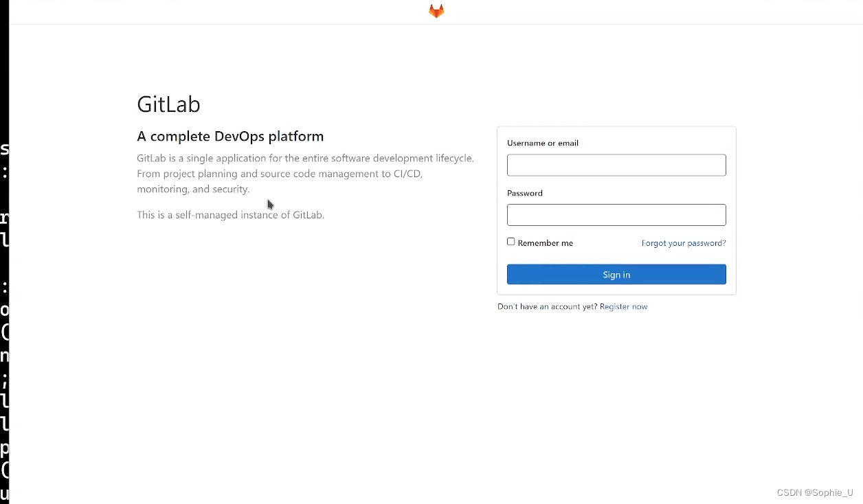Screen dimensions: 863x504
Task: Click 'This is a self-managed instance of GitLab.' text
Action: [230, 215]
